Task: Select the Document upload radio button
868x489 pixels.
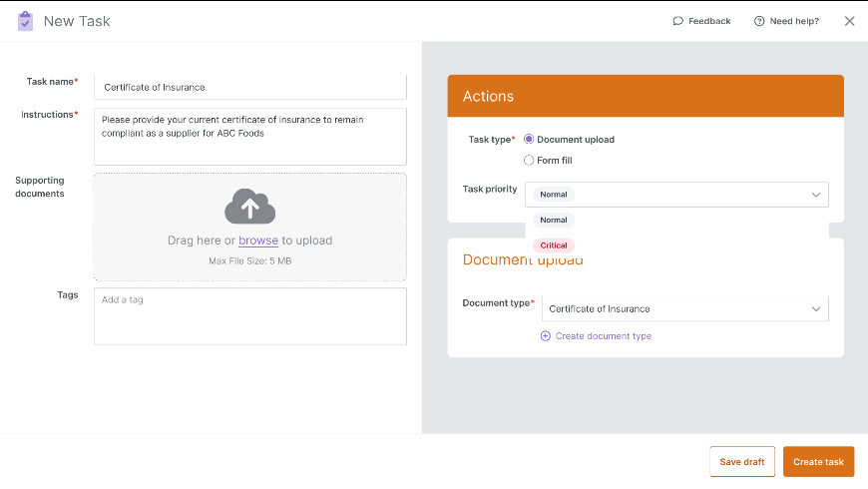Action: 529,139
